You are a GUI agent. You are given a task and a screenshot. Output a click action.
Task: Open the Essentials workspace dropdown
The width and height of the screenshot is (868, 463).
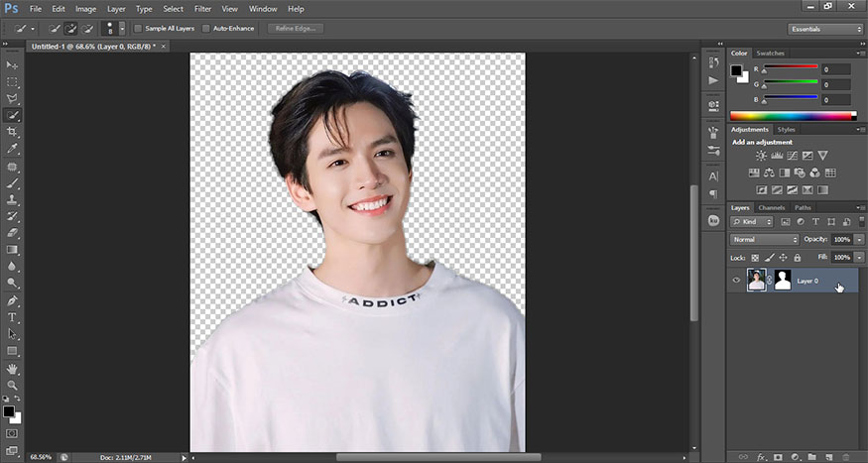tap(825, 29)
